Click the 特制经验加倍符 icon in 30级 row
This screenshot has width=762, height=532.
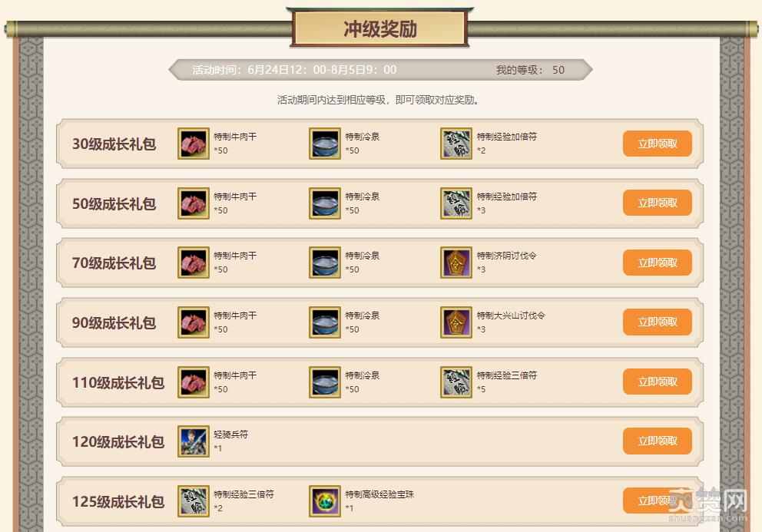tap(456, 144)
